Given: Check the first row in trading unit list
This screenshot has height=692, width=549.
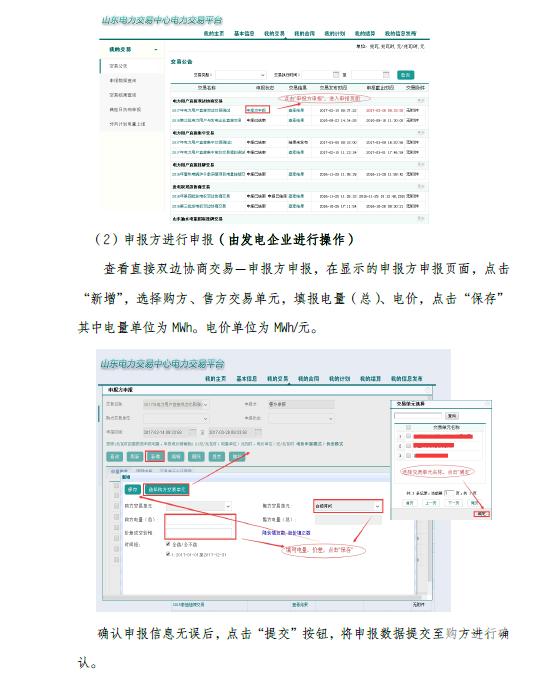Looking at the screenshot, I should tap(408, 436).
